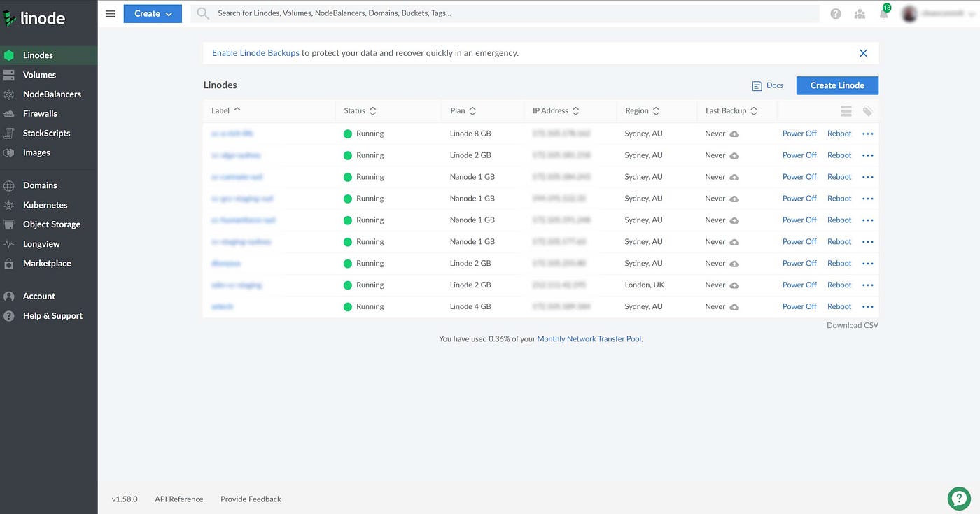Screen dimensions: 980x514
Task: Toggle the list display view icon
Action: tap(846, 111)
